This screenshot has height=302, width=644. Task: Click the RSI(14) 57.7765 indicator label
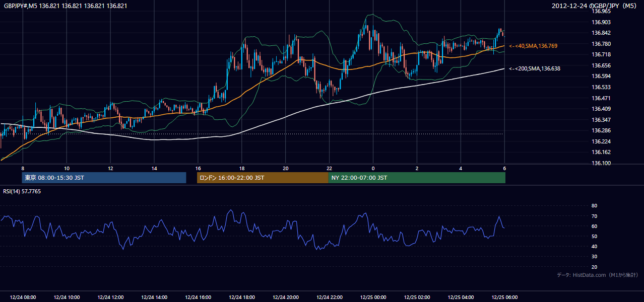click(x=22, y=191)
